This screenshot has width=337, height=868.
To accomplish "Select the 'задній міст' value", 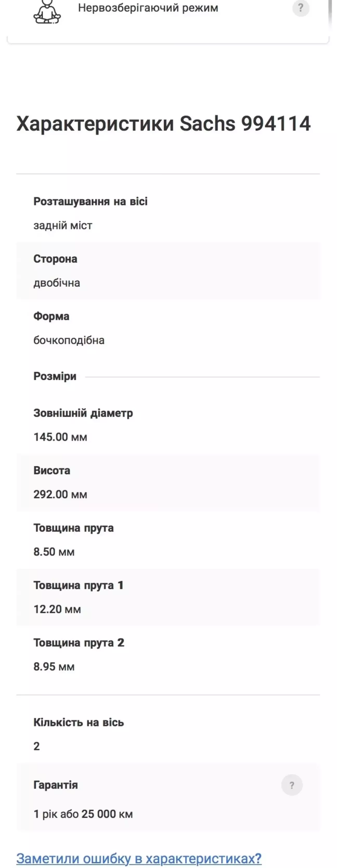I will click(63, 225).
